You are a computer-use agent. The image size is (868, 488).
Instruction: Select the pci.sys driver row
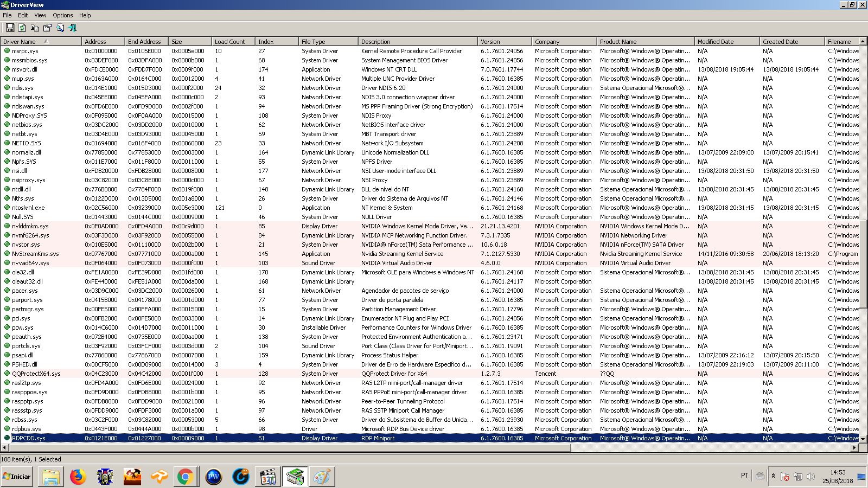click(430, 318)
